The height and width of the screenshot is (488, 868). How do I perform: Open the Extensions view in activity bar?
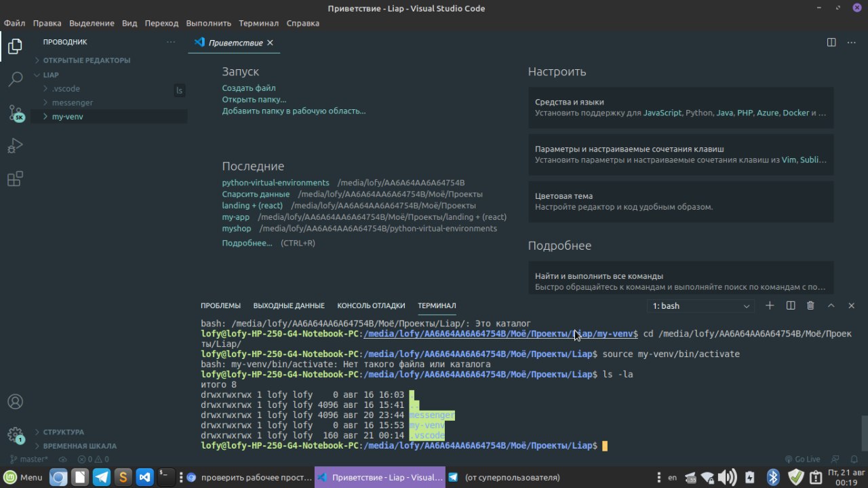coord(15,179)
